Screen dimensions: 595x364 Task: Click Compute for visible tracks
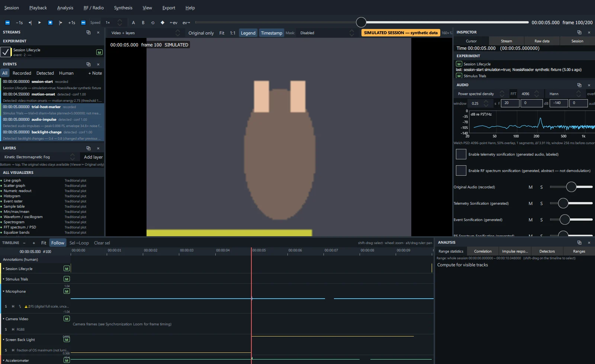(x=463, y=265)
